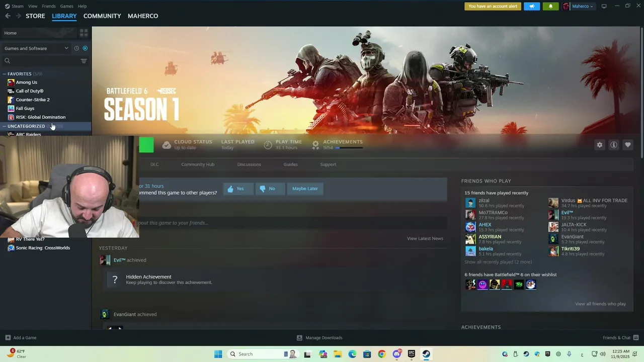Open File Explorer from taskbar
Screen dimensions: 644x362
tap(337, 354)
